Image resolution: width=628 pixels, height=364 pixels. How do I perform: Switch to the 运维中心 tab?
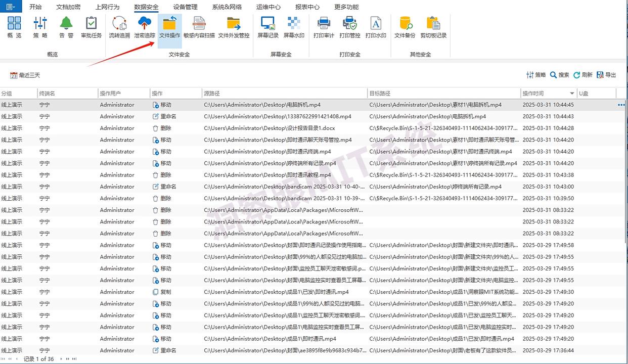[x=268, y=7]
